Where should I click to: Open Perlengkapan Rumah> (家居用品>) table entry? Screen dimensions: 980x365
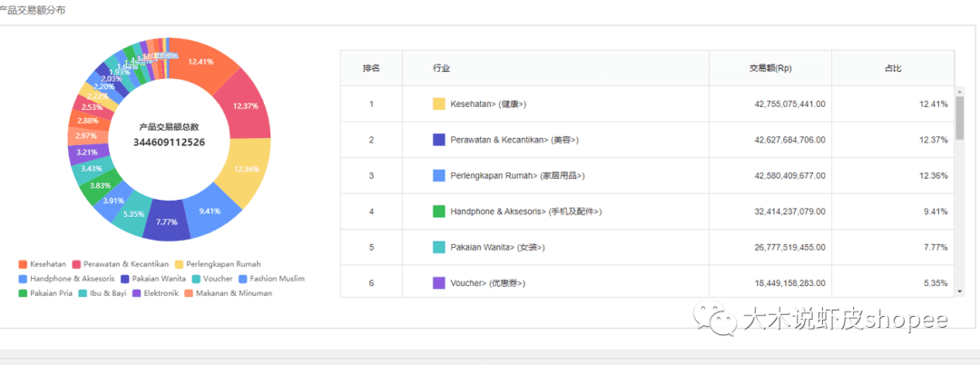(x=517, y=176)
